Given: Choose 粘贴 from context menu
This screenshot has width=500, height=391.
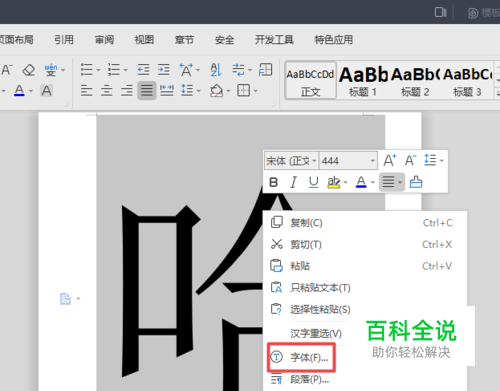Looking at the screenshot, I should tap(365, 266).
